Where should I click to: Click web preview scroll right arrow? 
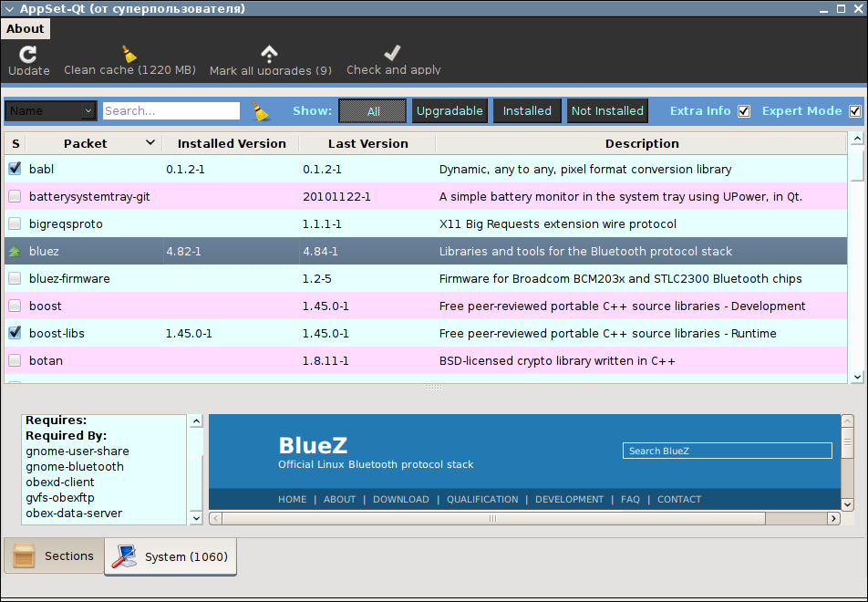[x=833, y=518]
